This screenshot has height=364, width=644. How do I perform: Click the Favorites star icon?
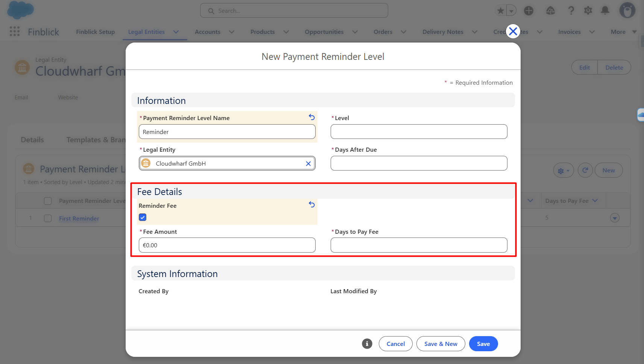point(500,11)
